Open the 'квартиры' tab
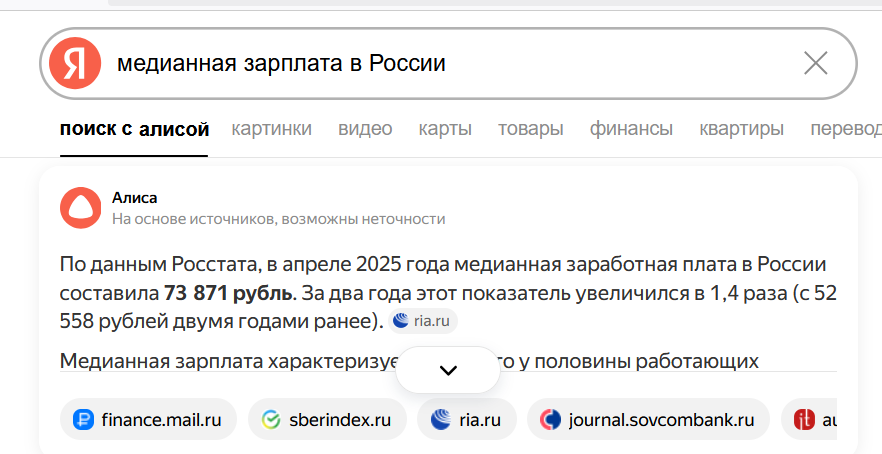882x454 pixels. tap(741, 129)
